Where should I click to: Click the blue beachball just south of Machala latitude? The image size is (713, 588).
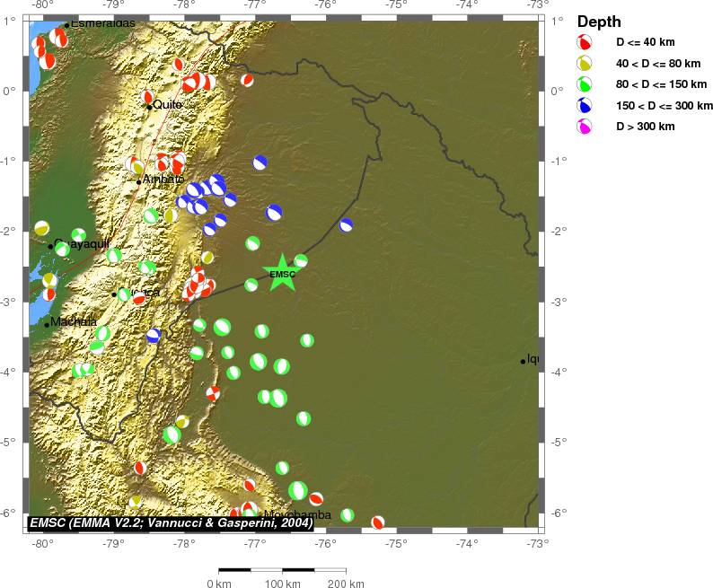pos(154,336)
